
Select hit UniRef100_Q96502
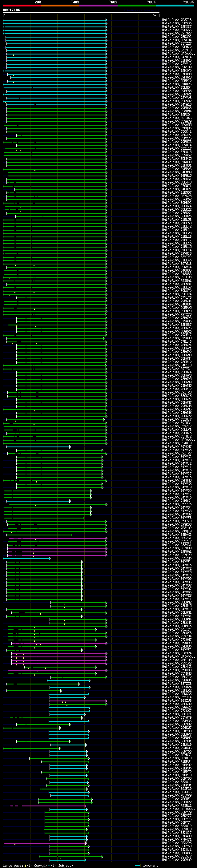177,101
